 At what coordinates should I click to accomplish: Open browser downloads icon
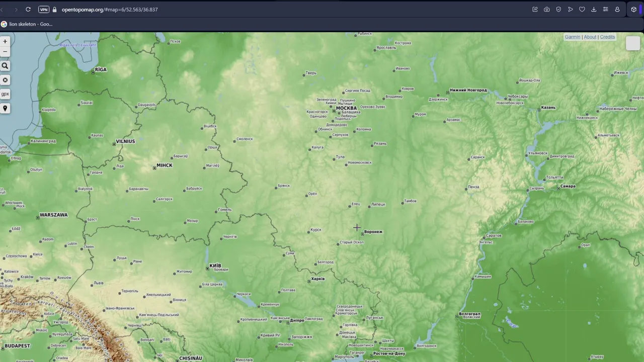[594, 10]
